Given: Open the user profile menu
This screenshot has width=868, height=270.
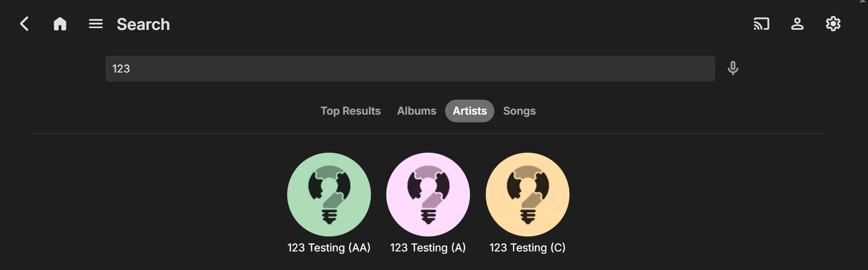Looking at the screenshot, I should [797, 24].
